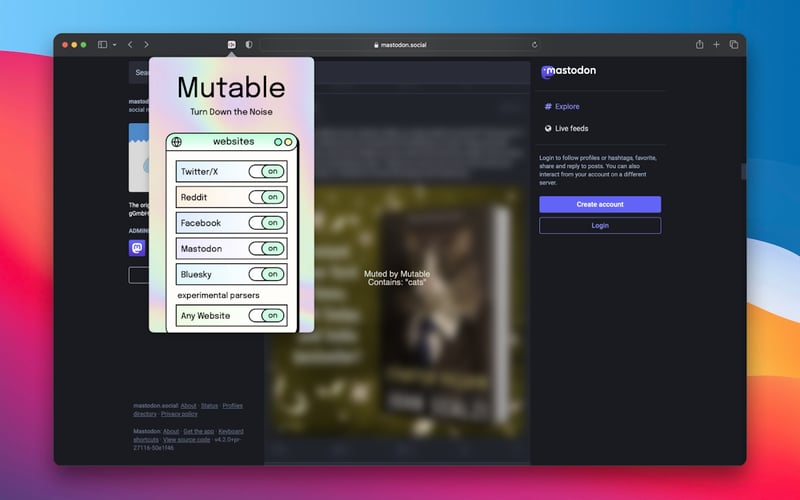Viewport: 800px width, 500px height.
Task: Open 'Status' link in page footer
Action: (209, 406)
